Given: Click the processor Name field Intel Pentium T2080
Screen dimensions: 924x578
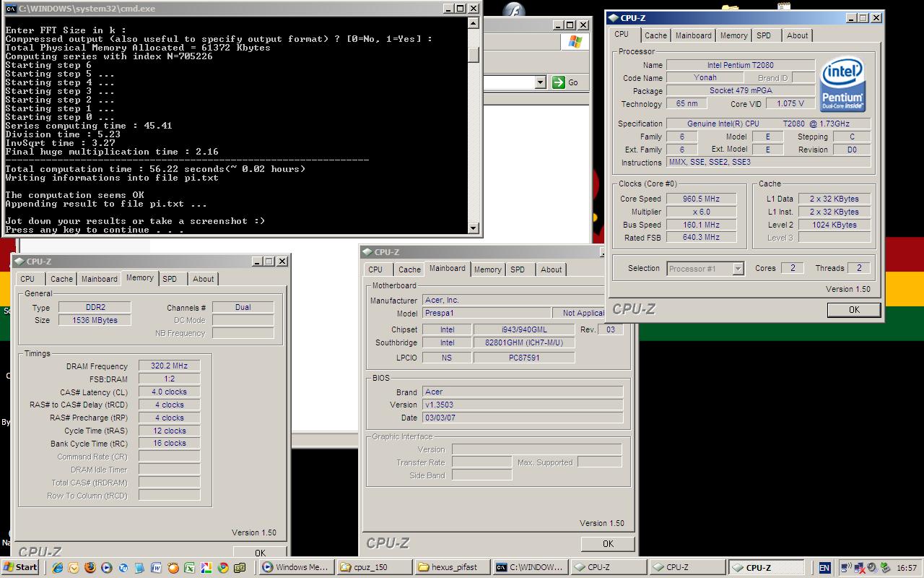Looking at the screenshot, I should pos(740,65).
